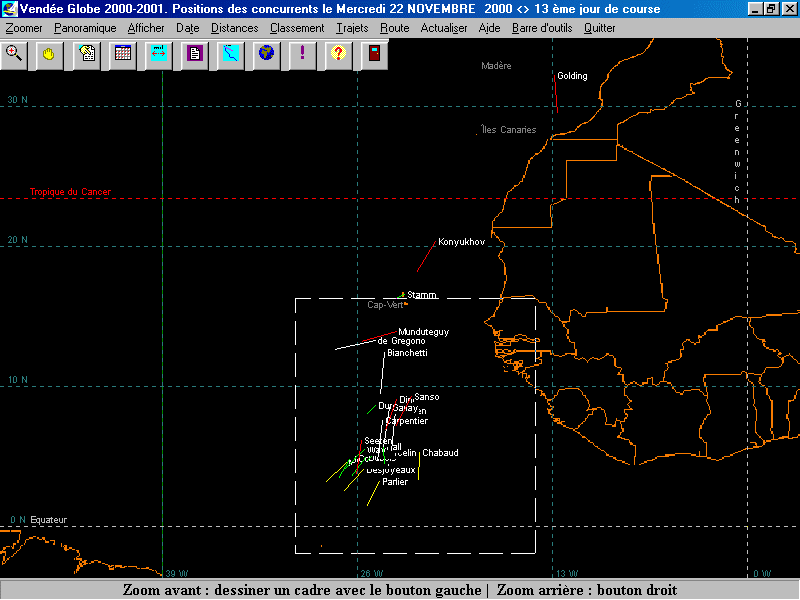Close the Vendée Globe window
This screenshot has height=600, width=800.
click(789, 9)
